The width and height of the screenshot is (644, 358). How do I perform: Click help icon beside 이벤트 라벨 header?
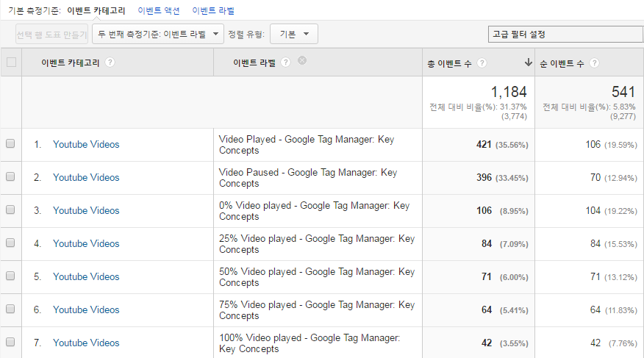(x=285, y=62)
